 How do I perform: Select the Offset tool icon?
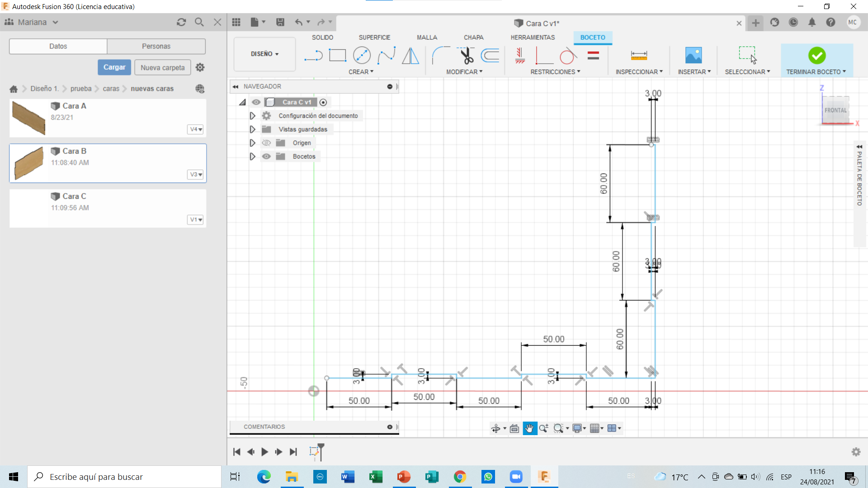pyautogui.click(x=490, y=56)
